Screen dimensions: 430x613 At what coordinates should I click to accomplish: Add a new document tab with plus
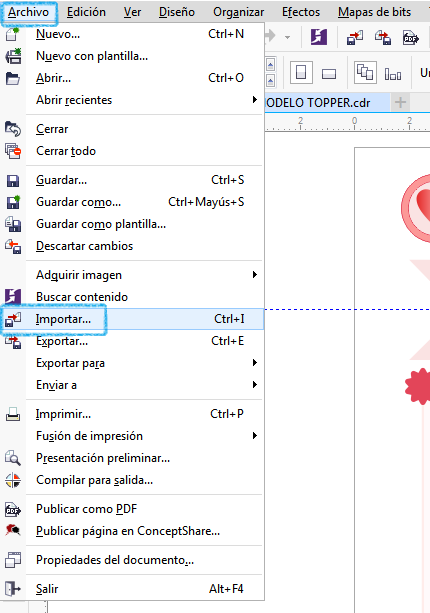pos(400,102)
